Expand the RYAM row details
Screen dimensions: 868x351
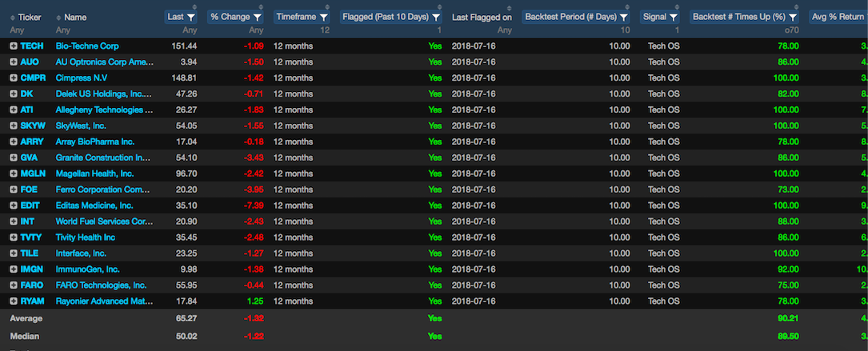coord(14,301)
